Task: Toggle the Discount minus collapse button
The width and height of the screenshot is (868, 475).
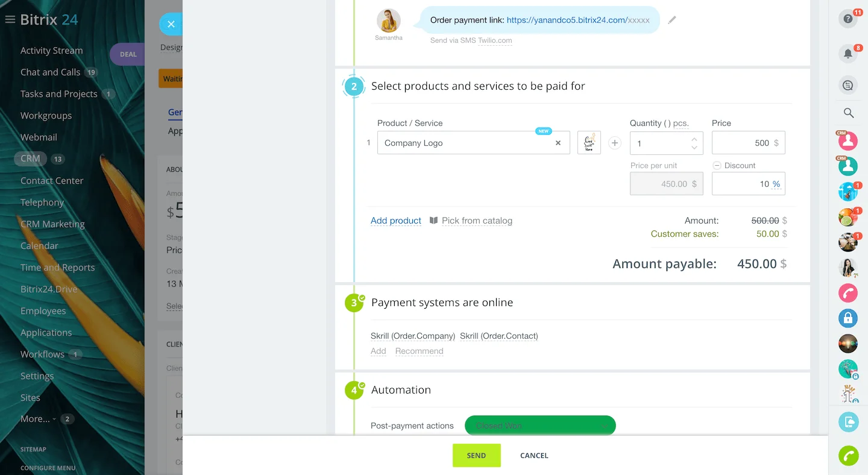Action: 717,166
